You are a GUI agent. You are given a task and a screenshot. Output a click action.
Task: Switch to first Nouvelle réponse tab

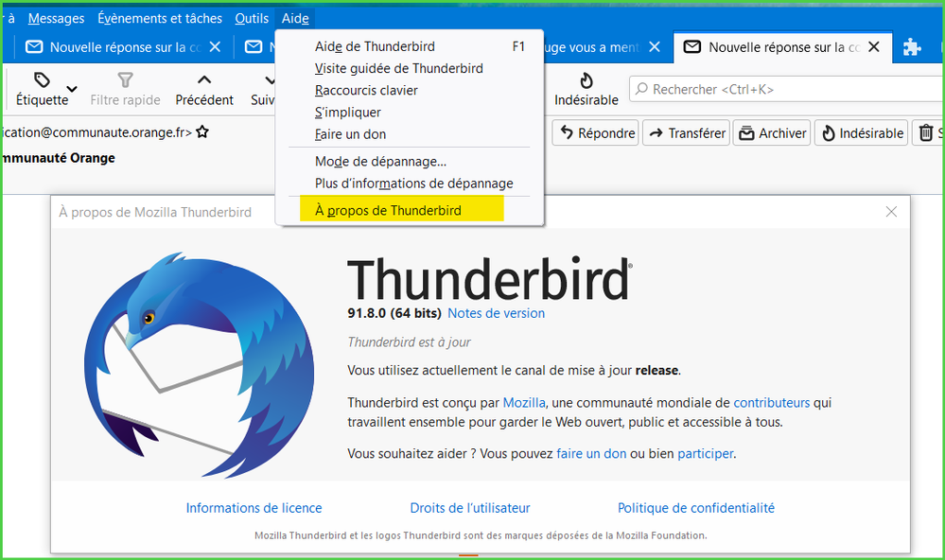point(124,47)
